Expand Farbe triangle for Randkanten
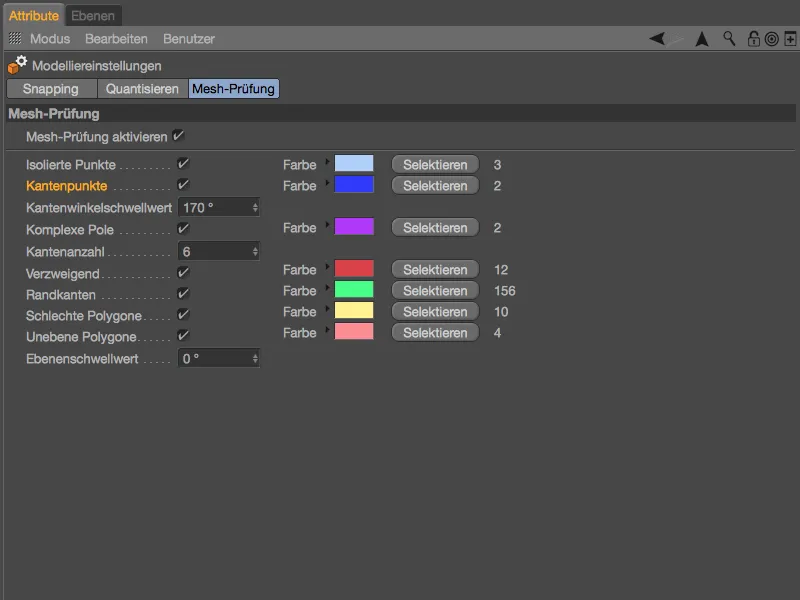Viewport: 800px width, 600px height. (x=327, y=287)
